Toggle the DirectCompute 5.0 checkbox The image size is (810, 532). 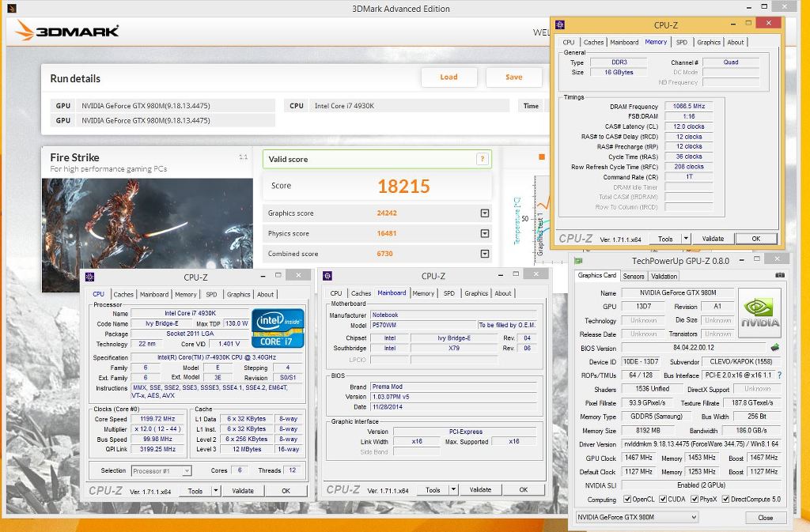coord(726,499)
